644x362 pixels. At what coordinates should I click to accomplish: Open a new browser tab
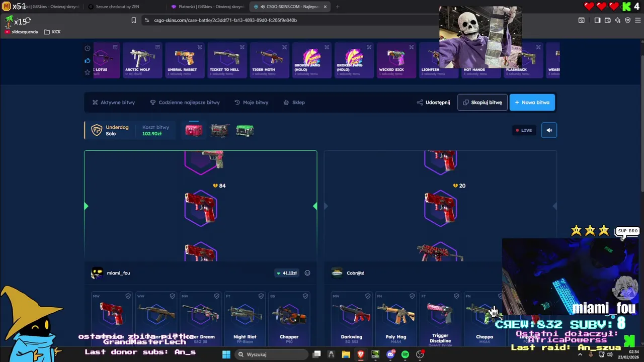337,7
